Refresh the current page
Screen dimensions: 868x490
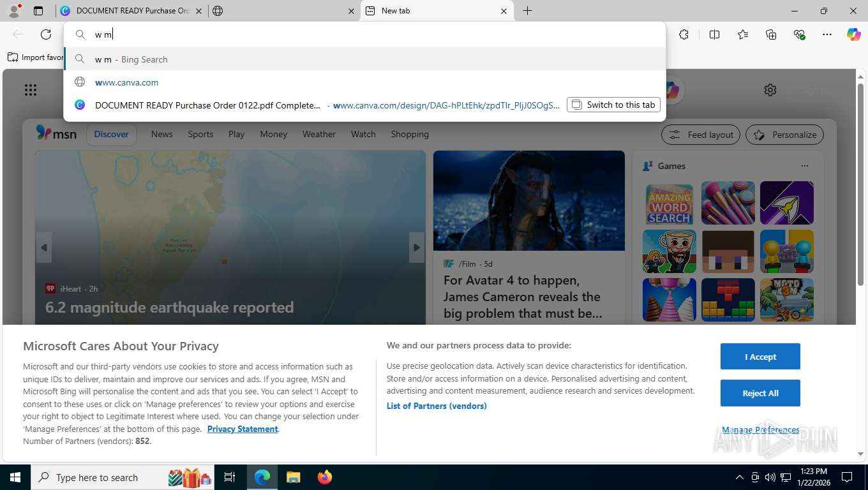coord(46,34)
